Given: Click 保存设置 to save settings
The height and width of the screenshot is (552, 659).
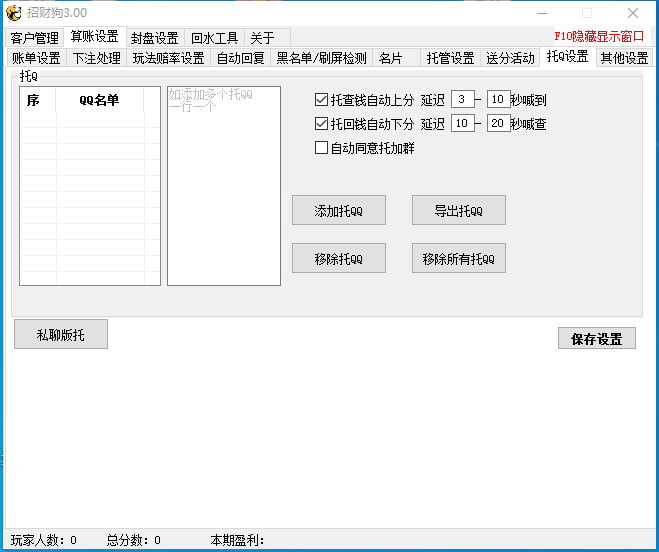Looking at the screenshot, I should point(596,339).
